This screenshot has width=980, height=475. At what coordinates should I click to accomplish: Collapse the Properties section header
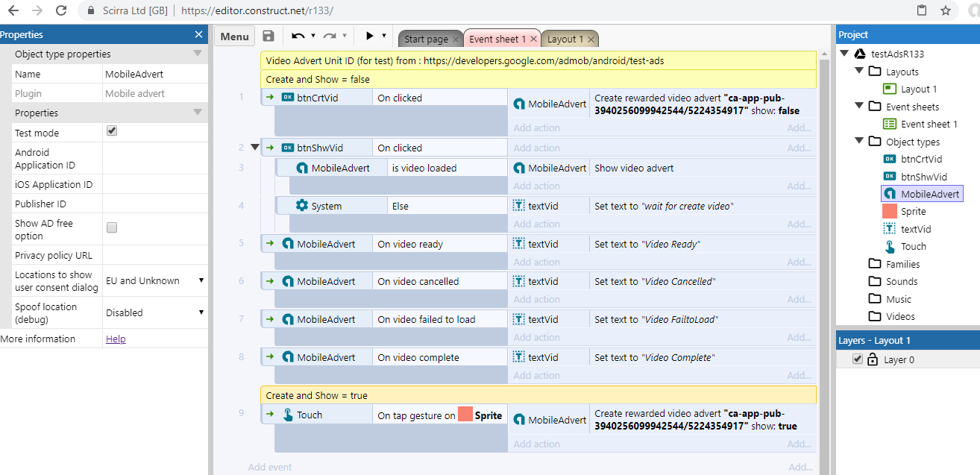click(x=198, y=113)
